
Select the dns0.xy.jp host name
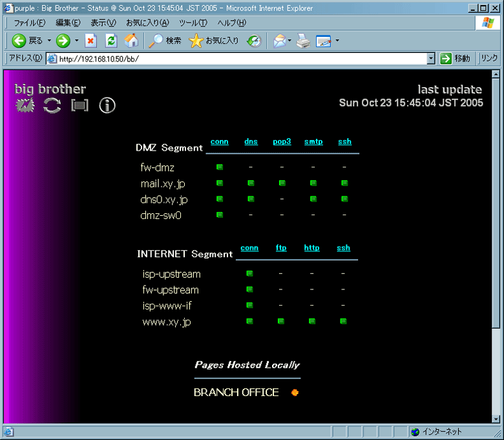(164, 200)
